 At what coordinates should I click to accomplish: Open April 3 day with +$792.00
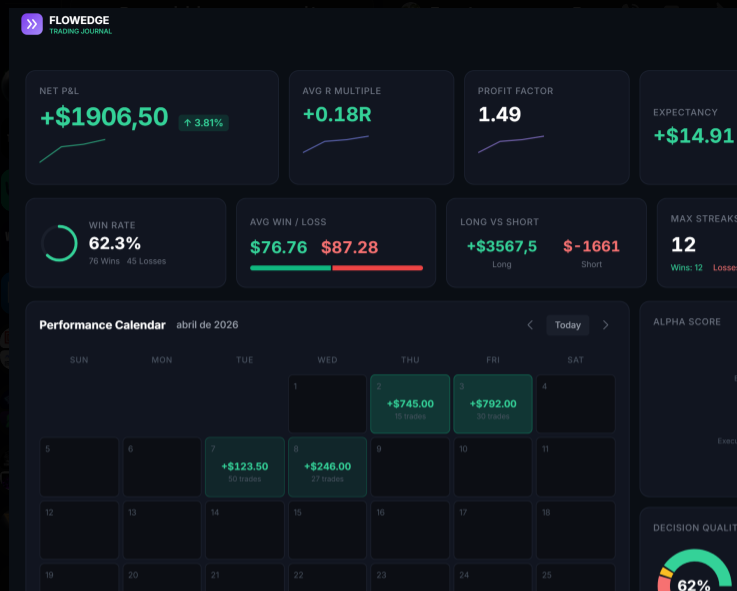coord(493,404)
